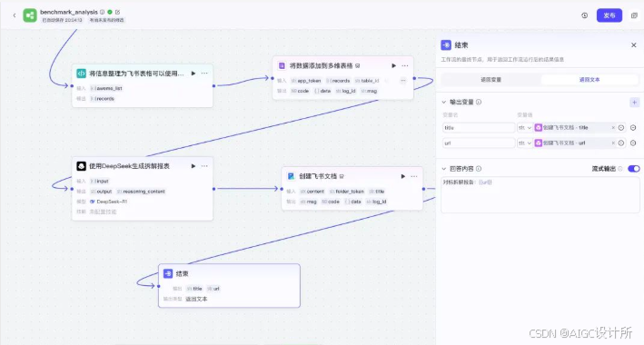Click into the 回答内容 answer text area

[540, 195]
